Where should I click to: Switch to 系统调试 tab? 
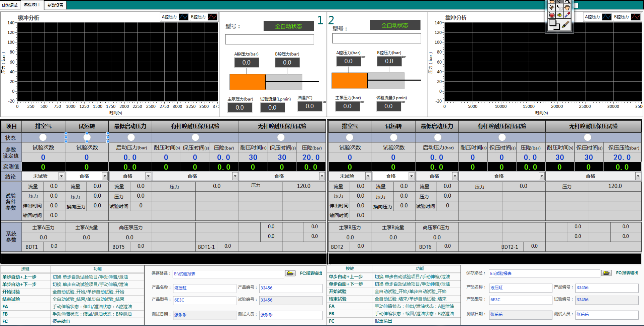[10, 5]
